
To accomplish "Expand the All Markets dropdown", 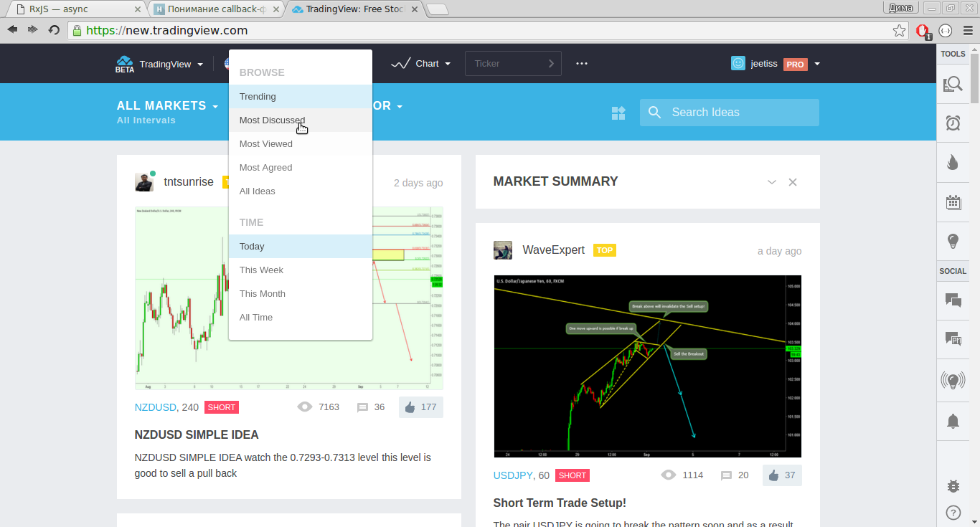I will 167,106.
